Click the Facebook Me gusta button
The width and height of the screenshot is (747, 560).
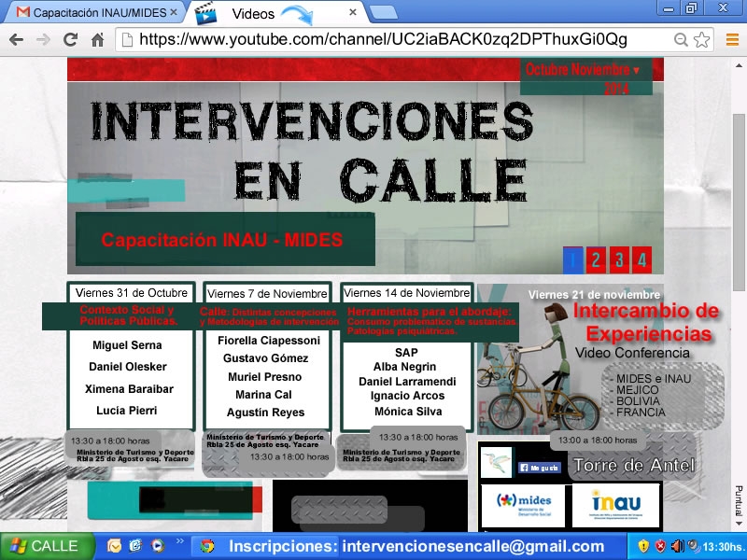pos(538,468)
